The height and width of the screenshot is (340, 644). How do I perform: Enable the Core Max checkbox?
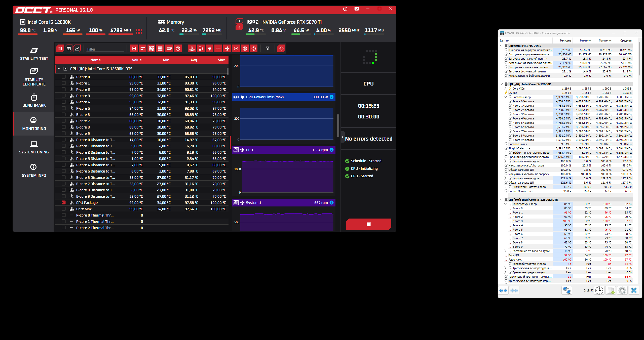[64, 209]
